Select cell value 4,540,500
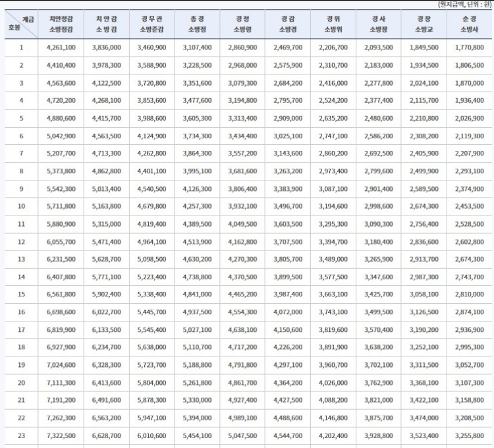 (152, 189)
